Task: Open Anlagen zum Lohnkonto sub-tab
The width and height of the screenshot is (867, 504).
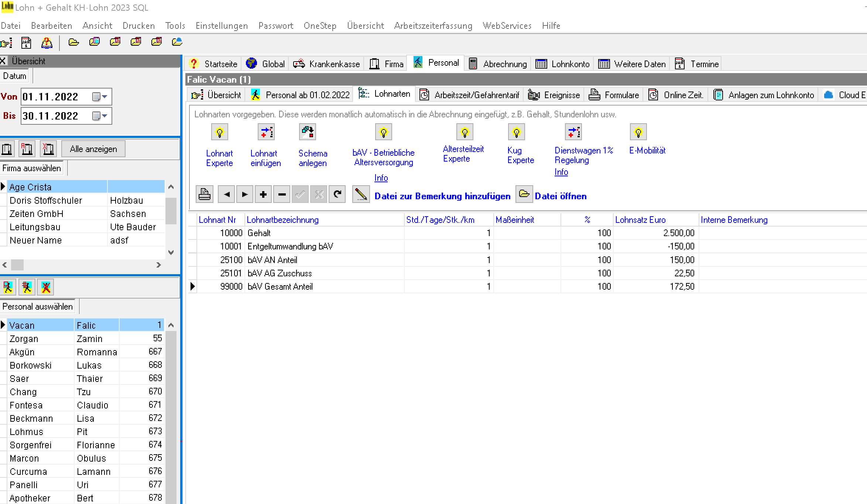Action: click(x=764, y=95)
